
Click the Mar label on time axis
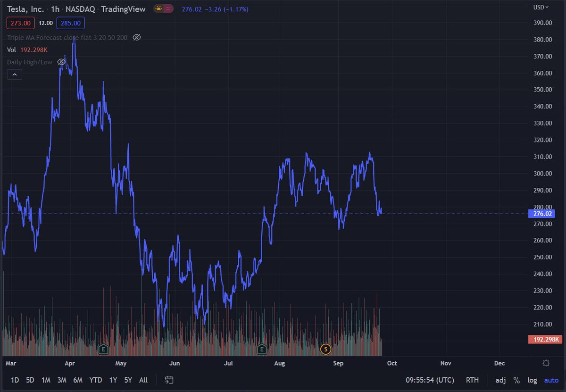pos(11,363)
